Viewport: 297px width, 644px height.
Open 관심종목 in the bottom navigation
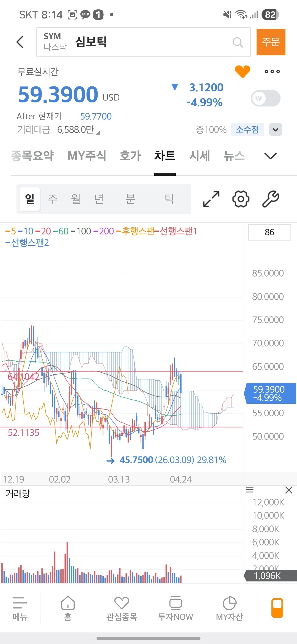point(122,609)
